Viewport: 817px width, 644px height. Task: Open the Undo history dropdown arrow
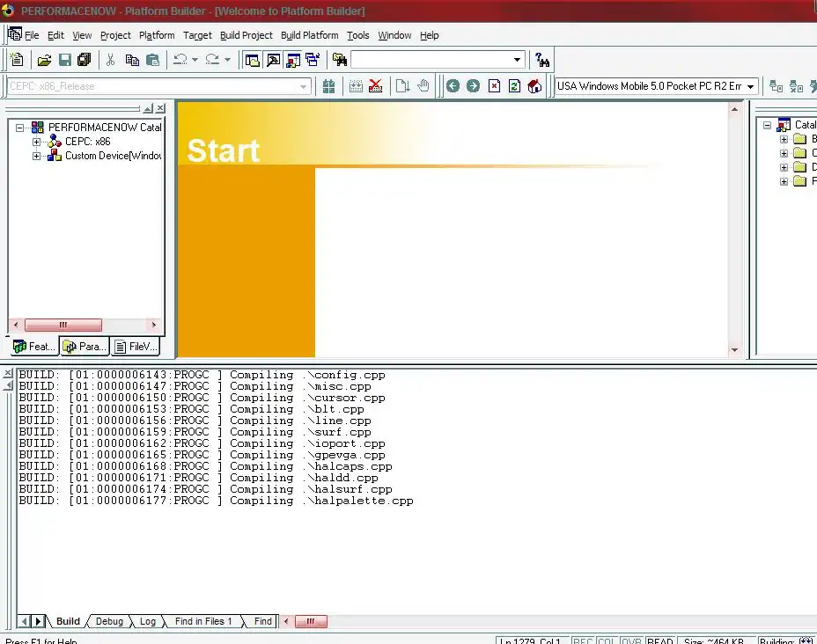pyautogui.click(x=195, y=60)
